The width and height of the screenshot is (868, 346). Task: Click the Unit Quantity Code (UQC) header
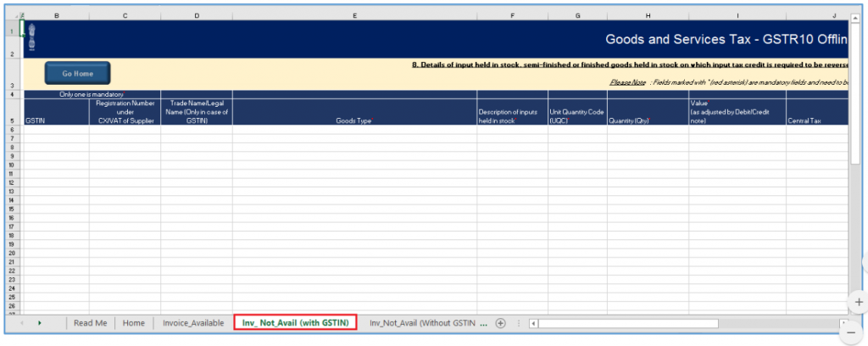pos(577,112)
